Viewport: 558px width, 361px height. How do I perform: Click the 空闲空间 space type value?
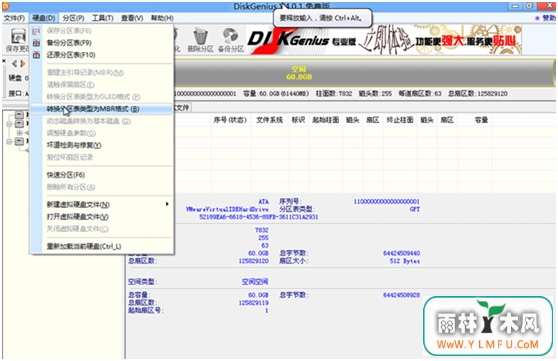point(255,282)
